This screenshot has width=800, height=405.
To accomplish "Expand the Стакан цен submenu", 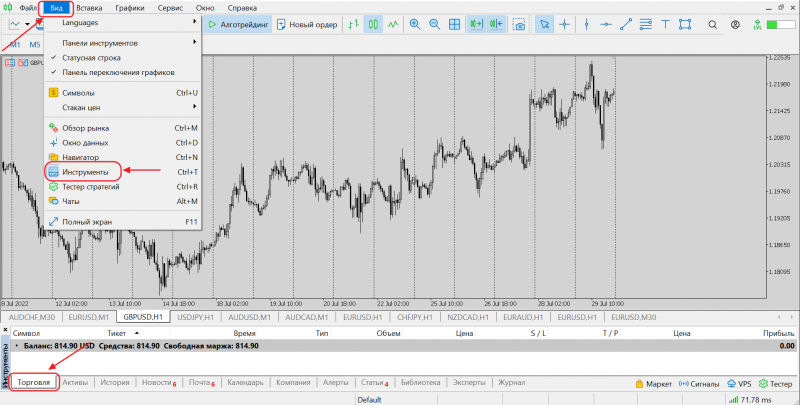I will (123, 108).
